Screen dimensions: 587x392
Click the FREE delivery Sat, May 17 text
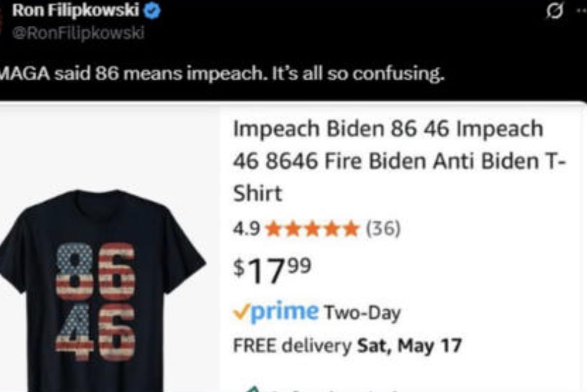coord(347,346)
